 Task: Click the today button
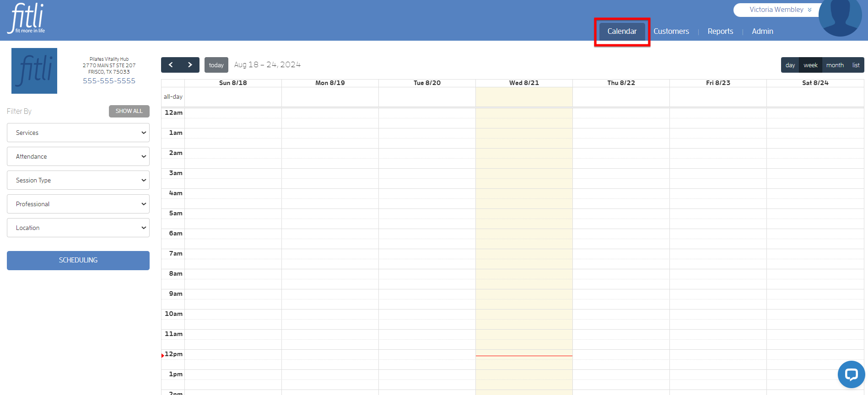(x=216, y=65)
